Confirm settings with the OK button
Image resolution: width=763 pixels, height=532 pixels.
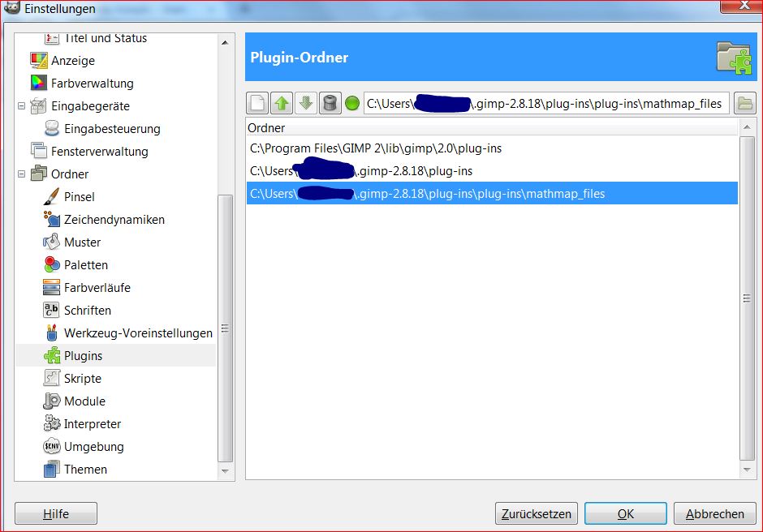(x=626, y=513)
